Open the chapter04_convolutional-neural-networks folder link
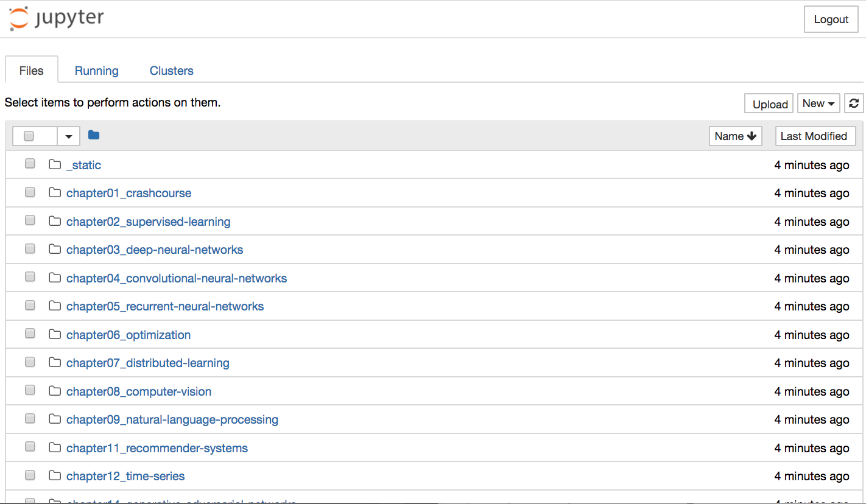This screenshot has width=866, height=504. coord(176,278)
